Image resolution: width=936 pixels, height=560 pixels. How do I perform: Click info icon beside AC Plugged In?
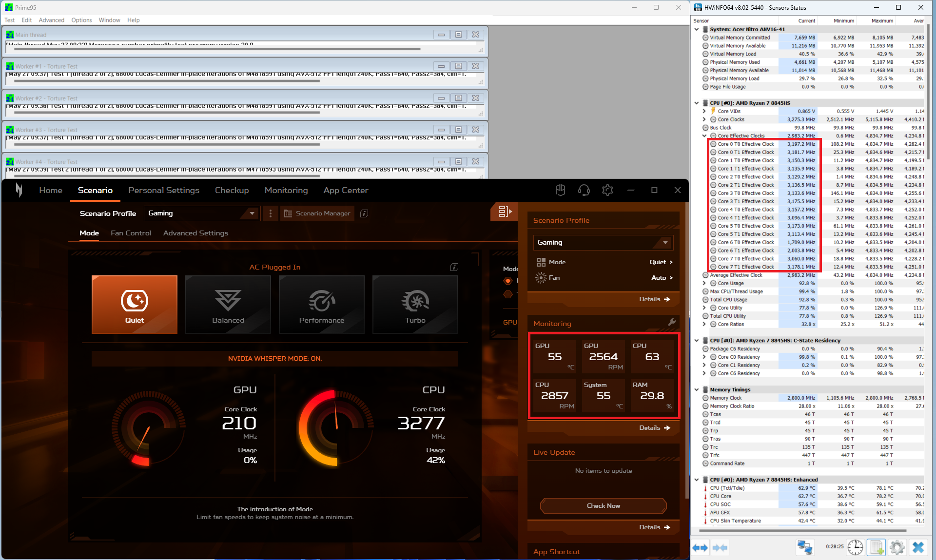[454, 267]
